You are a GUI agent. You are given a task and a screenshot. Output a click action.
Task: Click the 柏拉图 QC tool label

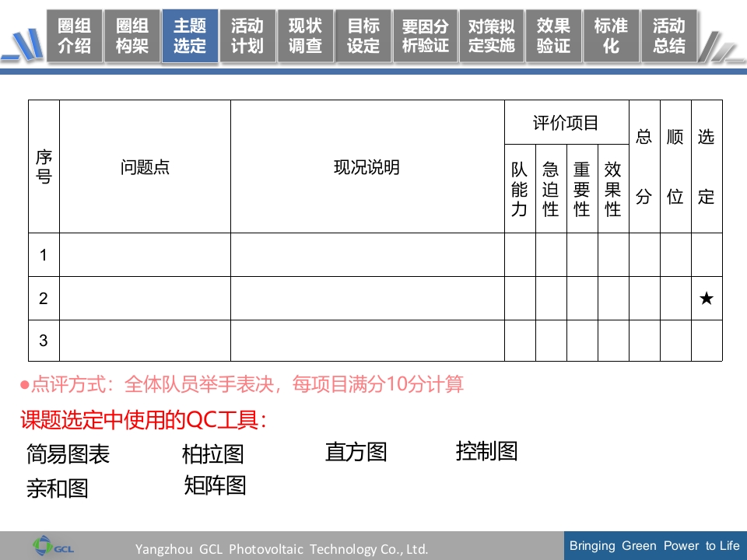(x=212, y=454)
